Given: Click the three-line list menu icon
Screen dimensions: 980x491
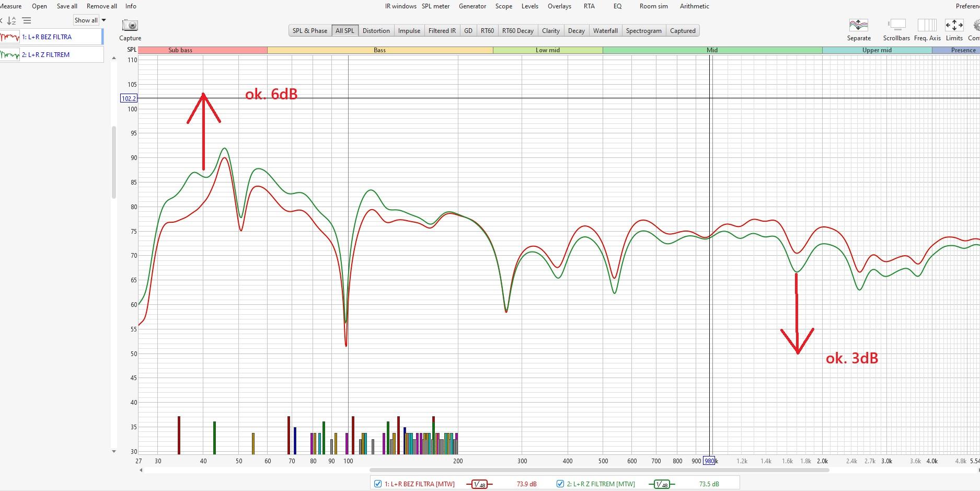Looking at the screenshot, I should (27, 20).
